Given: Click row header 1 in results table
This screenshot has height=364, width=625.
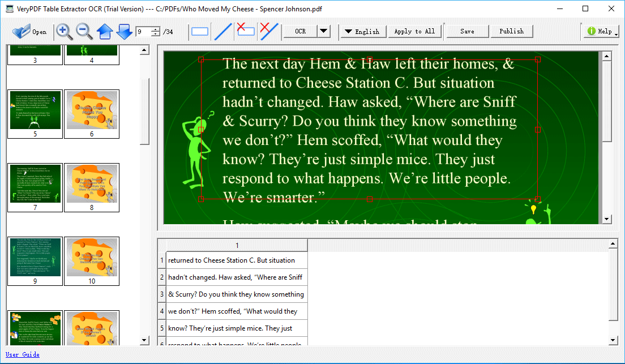Looking at the screenshot, I should tap(162, 260).
